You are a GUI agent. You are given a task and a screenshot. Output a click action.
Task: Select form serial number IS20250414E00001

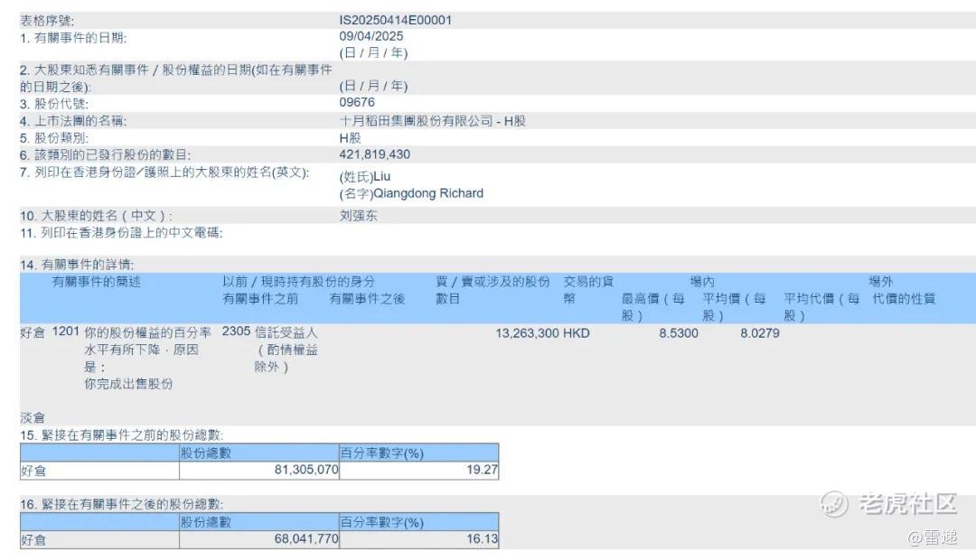point(395,20)
